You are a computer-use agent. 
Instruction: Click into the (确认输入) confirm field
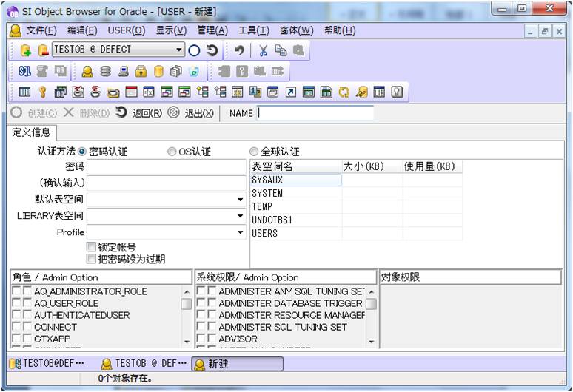pos(167,183)
